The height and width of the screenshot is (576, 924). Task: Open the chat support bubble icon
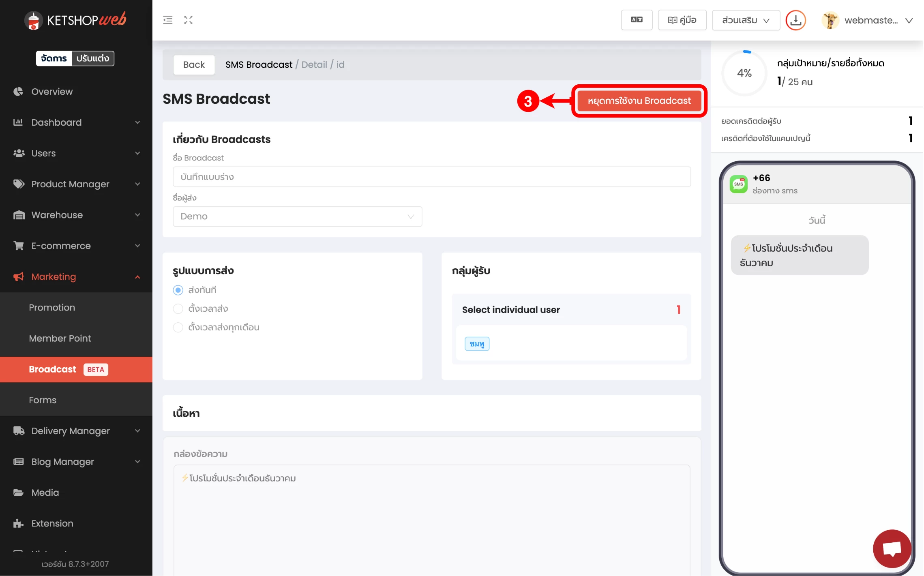pos(892,549)
